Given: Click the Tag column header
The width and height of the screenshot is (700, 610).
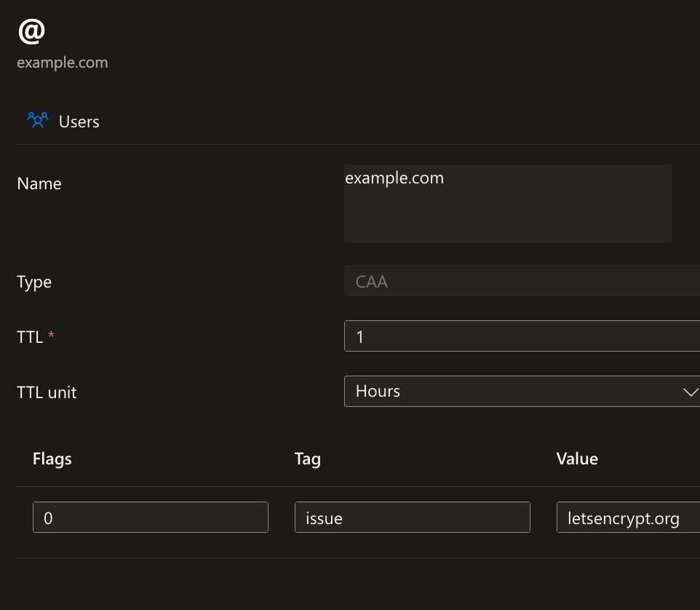Looking at the screenshot, I should point(308,459).
